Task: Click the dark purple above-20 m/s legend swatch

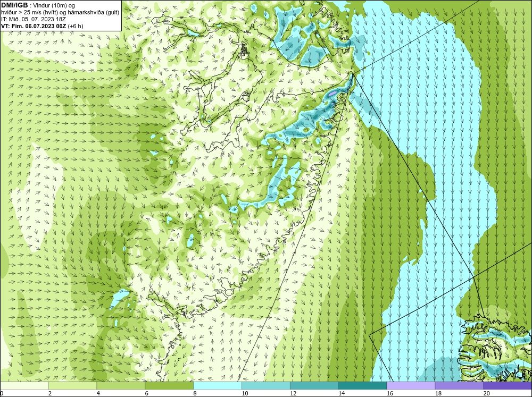Action: (x=508, y=386)
